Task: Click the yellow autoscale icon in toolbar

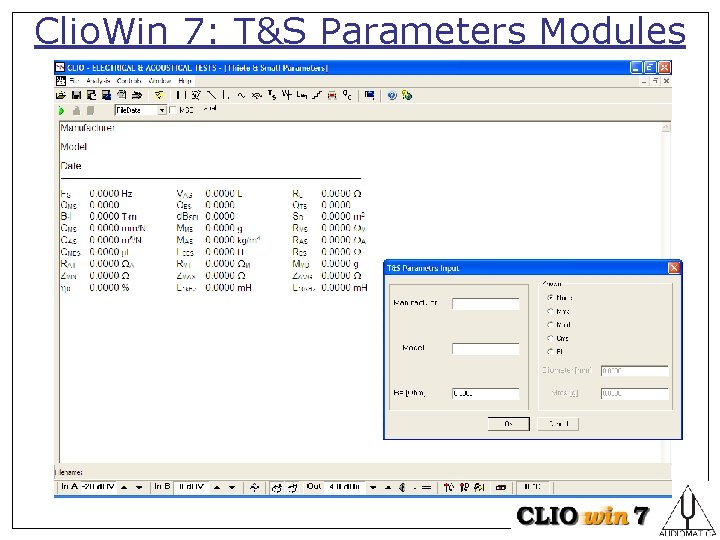Action: pos(158,96)
